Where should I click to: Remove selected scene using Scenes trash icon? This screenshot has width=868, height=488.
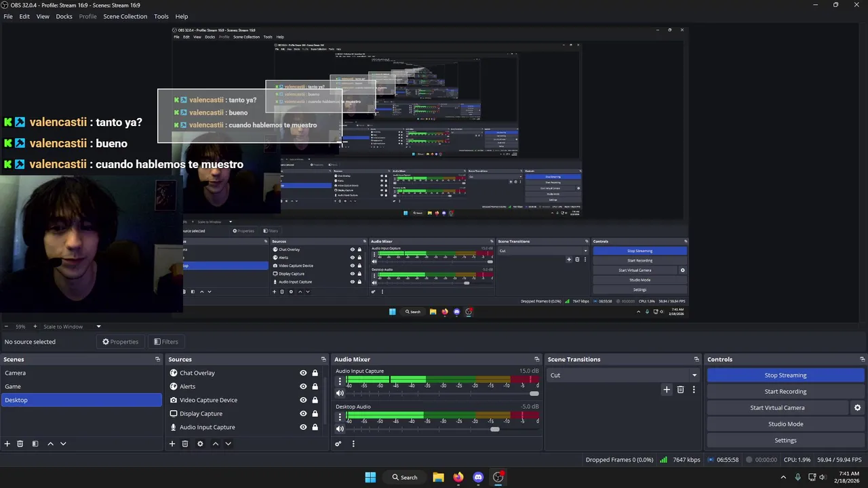point(20,444)
